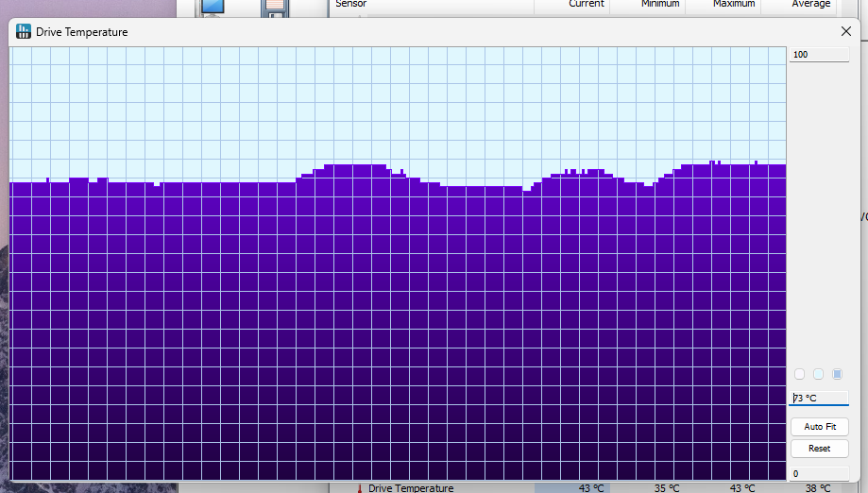Pick the blue color swatch
Viewport: 868px width, 493px height.
(837, 374)
